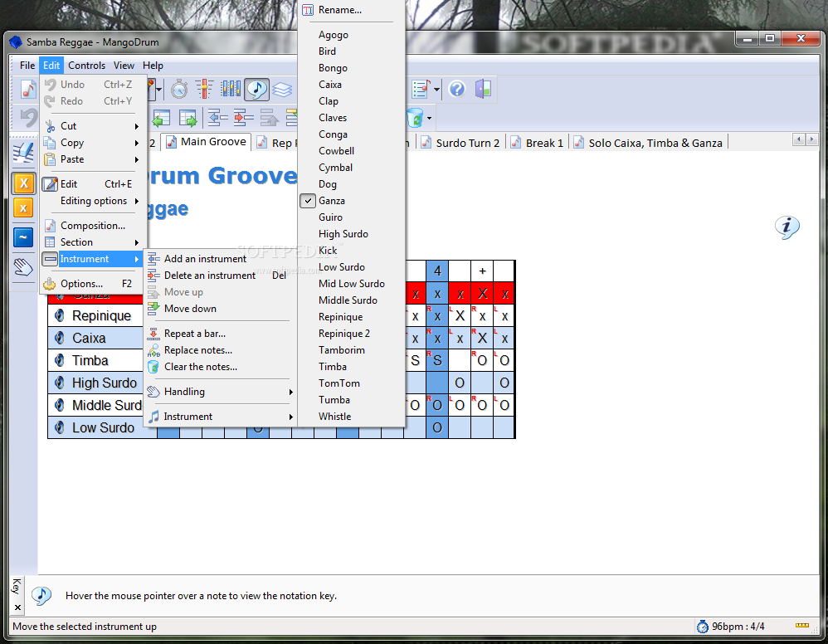Click the add instrument toolbar icon
Viewport: 828px width, 644px height.
tap(217, 118)
